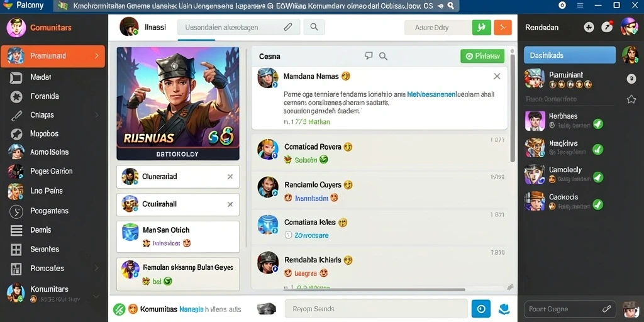
Task: Open Foranida starred section
Action: pyautogui.click(x=45, y=96)
